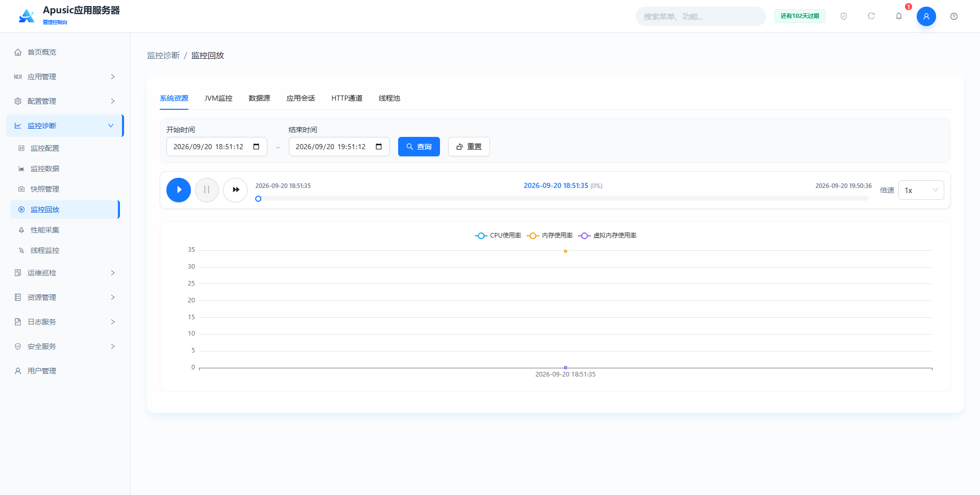Click the 重置 reset button

469,147
